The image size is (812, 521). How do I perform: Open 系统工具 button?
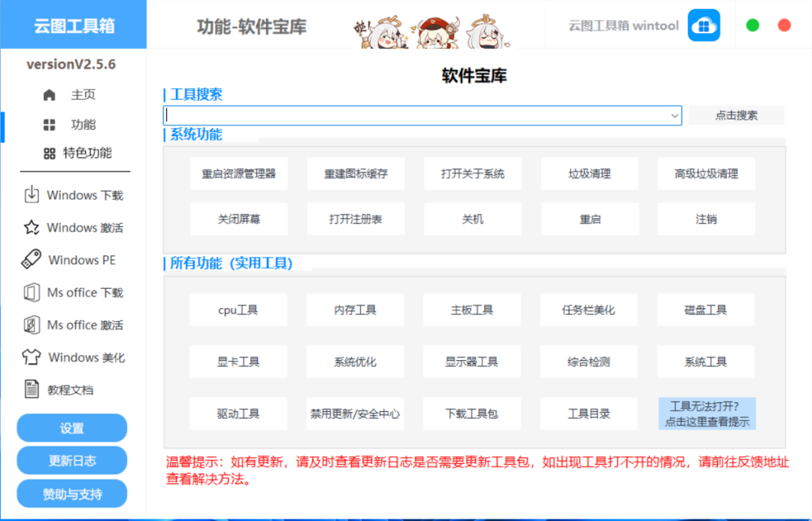click(x=705, y=362)
